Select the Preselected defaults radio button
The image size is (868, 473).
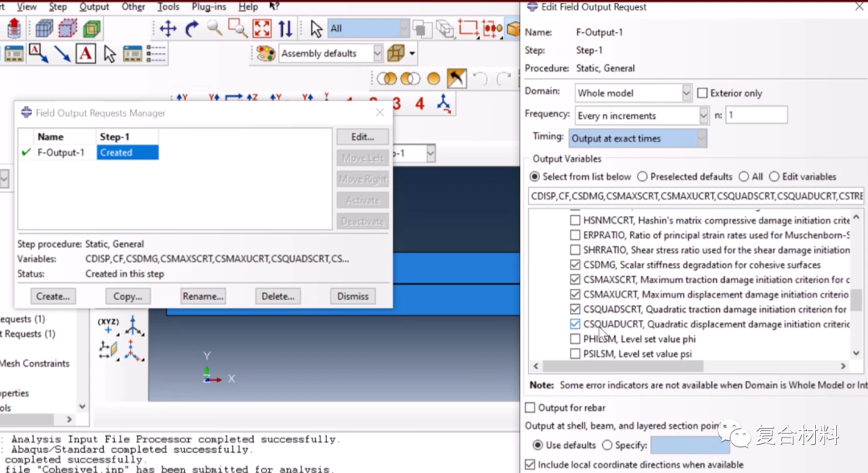tap(642, 177)
